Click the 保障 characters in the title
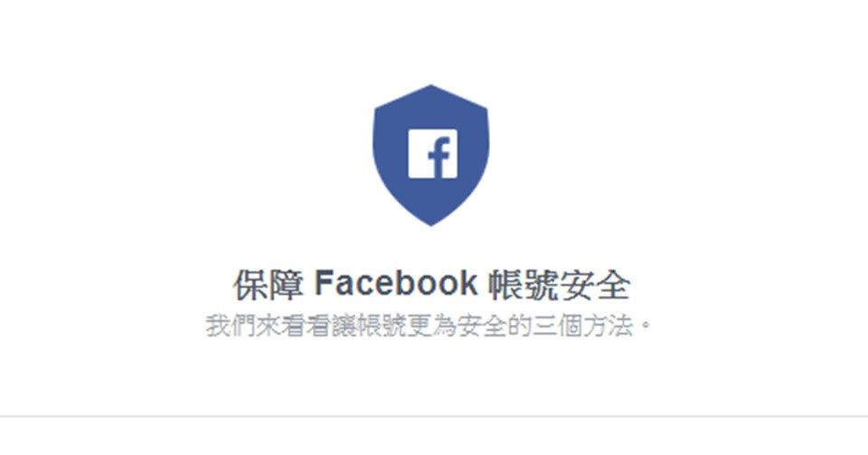868x455 pixels. [268, 285]
